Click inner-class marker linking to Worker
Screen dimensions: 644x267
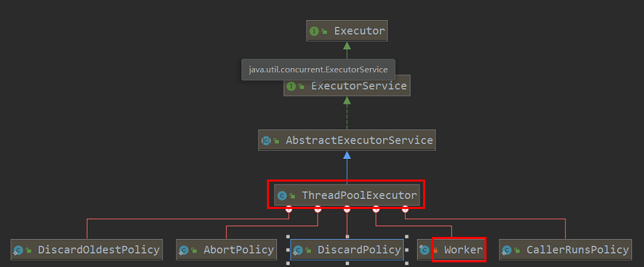tap(376, 209)
